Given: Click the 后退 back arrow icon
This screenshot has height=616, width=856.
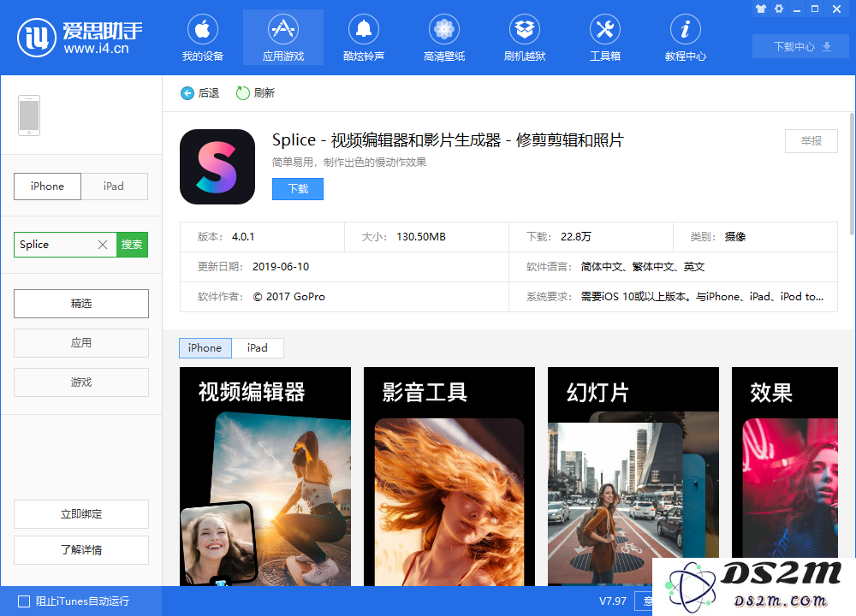Looking at the screenshot, I should (187, 93).
